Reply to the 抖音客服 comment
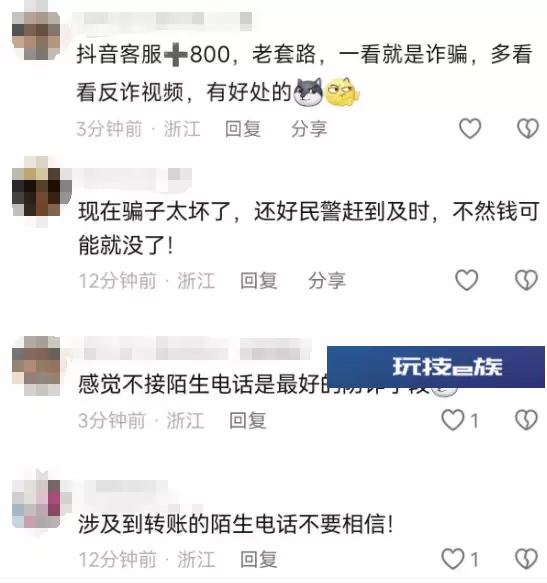The image size is (547, 583). click(x=243, y=129)
